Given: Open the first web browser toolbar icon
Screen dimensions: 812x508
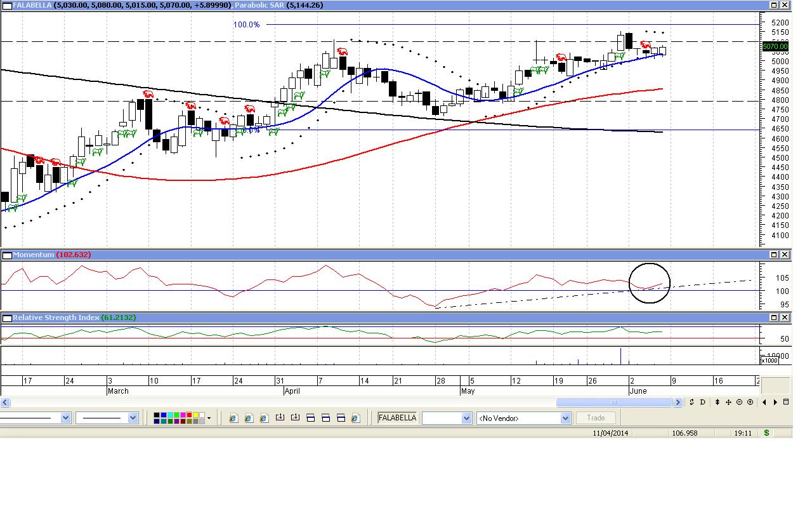Looking at the screenshot, I should click(233, 418).
